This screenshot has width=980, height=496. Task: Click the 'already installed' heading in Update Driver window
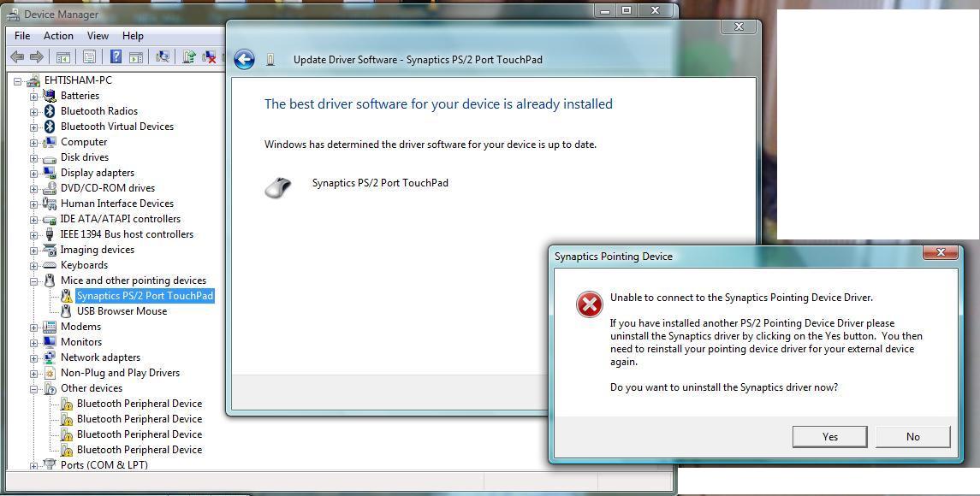[x=438, y=103]
